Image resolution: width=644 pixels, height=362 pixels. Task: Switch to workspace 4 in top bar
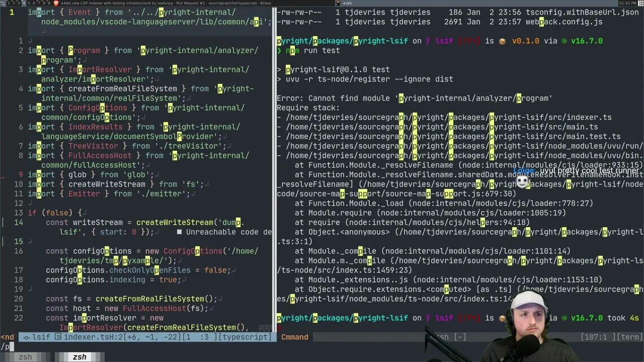tap(23, 3)
